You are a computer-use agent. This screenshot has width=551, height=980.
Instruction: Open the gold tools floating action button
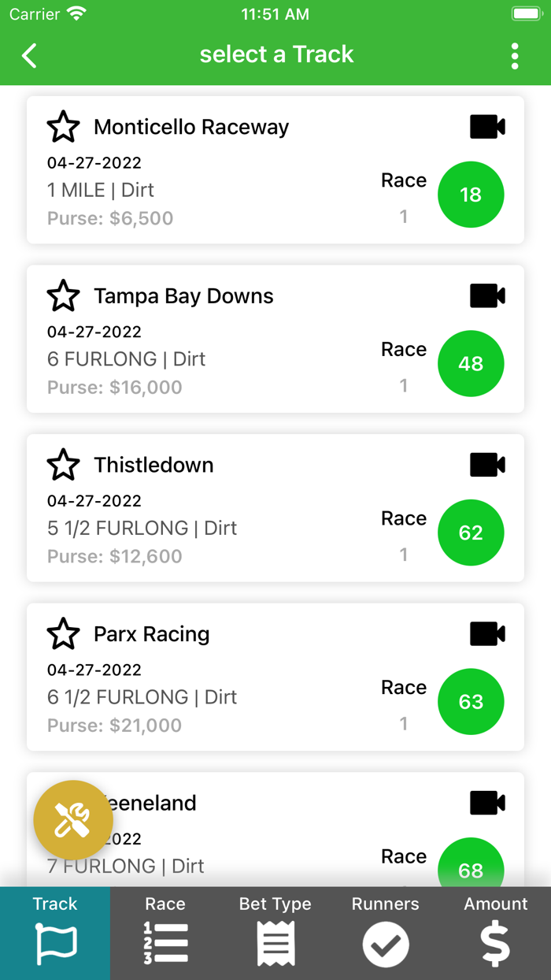pyautogui.click(x=73, y=820)
